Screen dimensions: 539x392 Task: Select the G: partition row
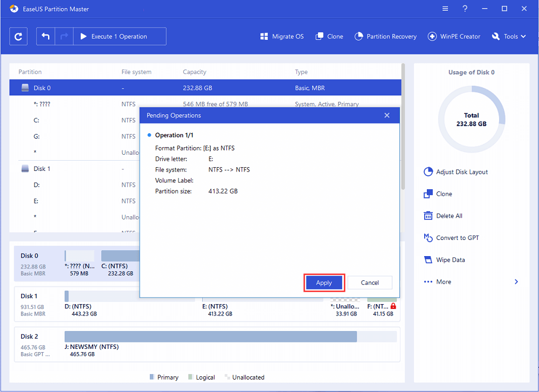[74, 136]
